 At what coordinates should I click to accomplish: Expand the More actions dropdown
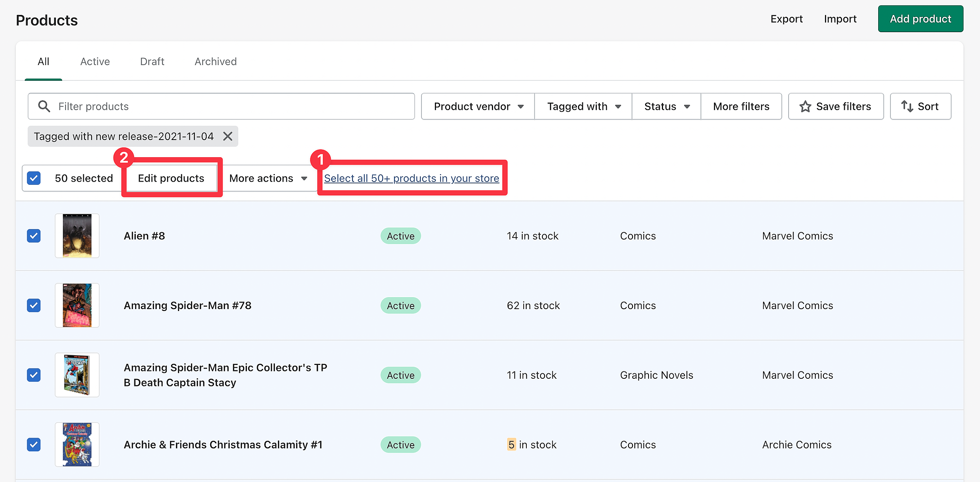click(x=268, y=178)
